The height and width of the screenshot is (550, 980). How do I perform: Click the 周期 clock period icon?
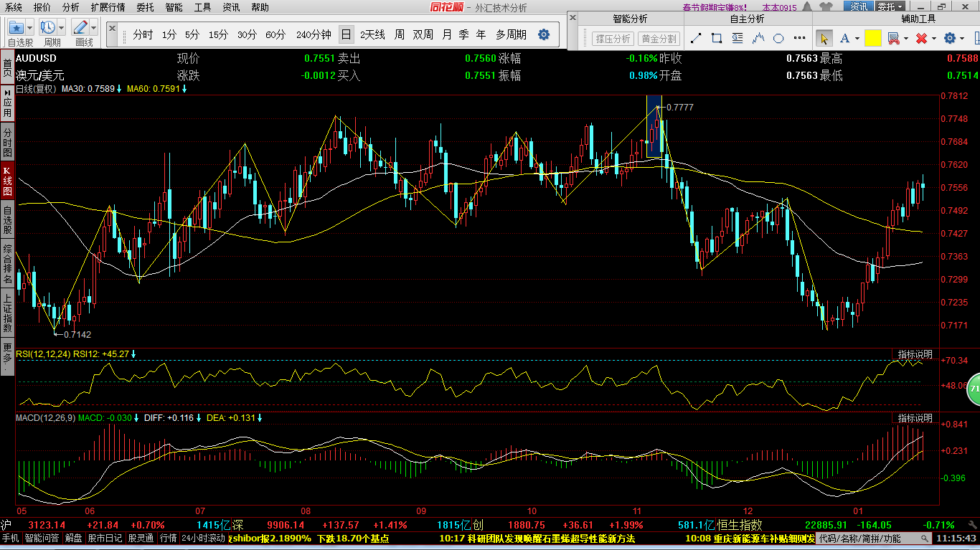(x=49, y=28)
